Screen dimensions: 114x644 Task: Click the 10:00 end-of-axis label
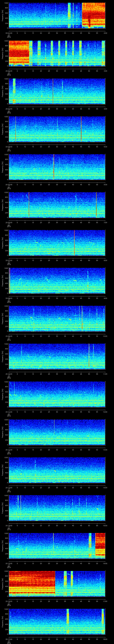(105, 336)
